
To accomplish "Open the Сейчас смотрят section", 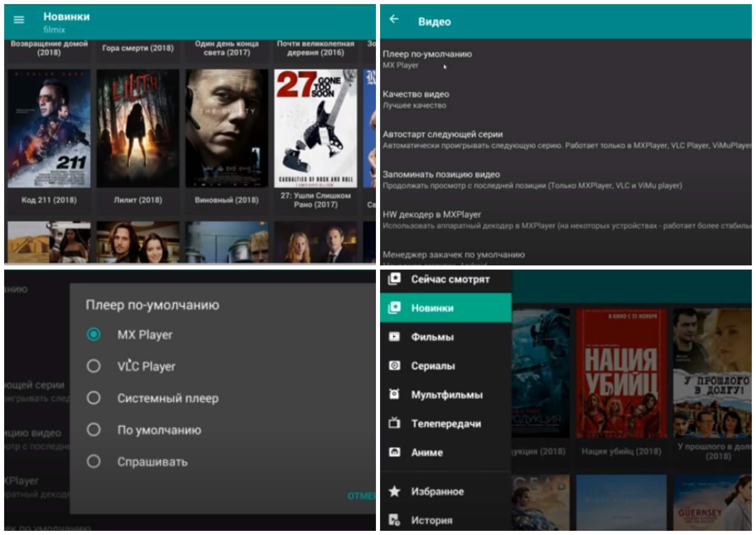I will click(446, 279).
